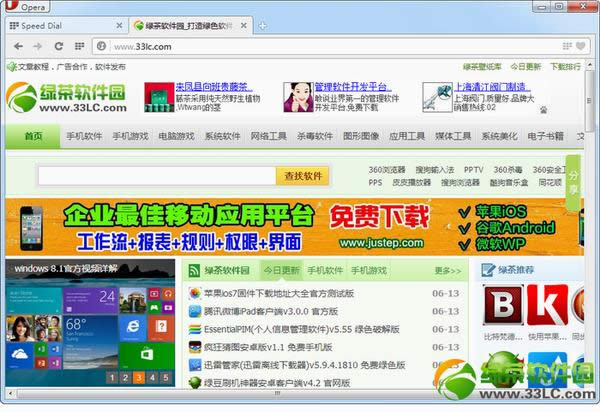Viewport: 600px width, 412px height.
Task: Open 疯狂猜图安卓版v1.1 entry
Action: click(x=268, y=347)
